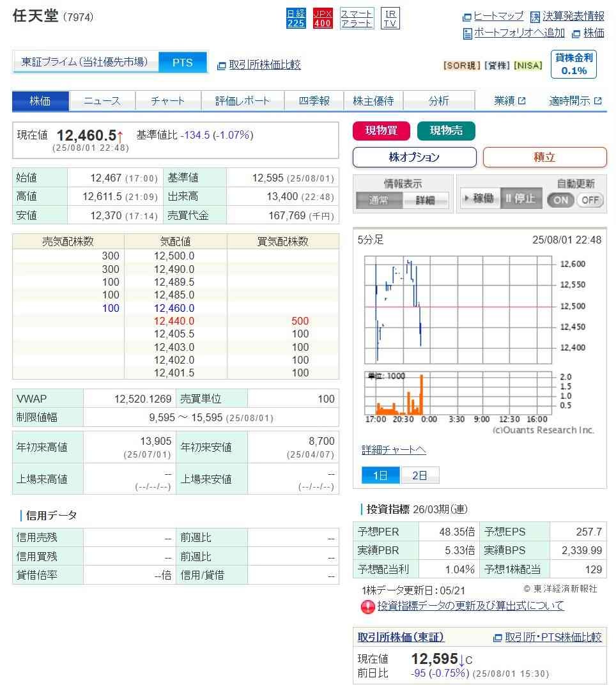Image resolution: width=616 pixels, height=694 pixels.
Task: Set info display to 通常
Action: (x=379, y=200)
